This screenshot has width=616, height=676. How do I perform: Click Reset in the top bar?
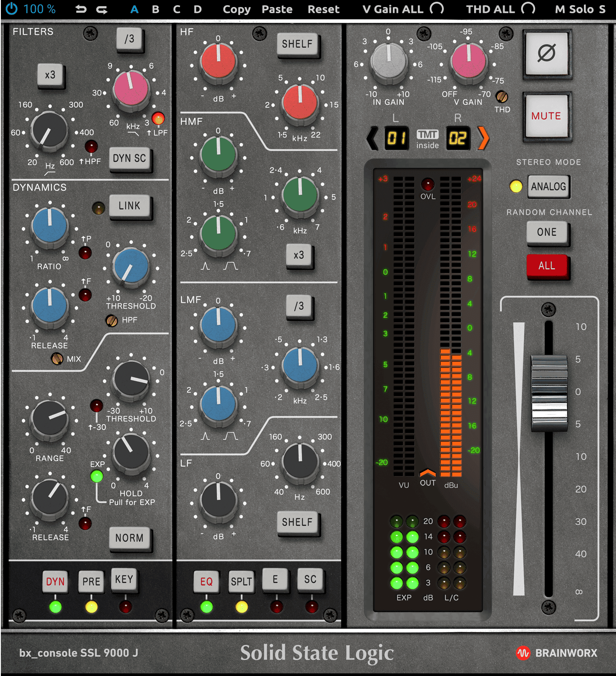pos(324,9)
